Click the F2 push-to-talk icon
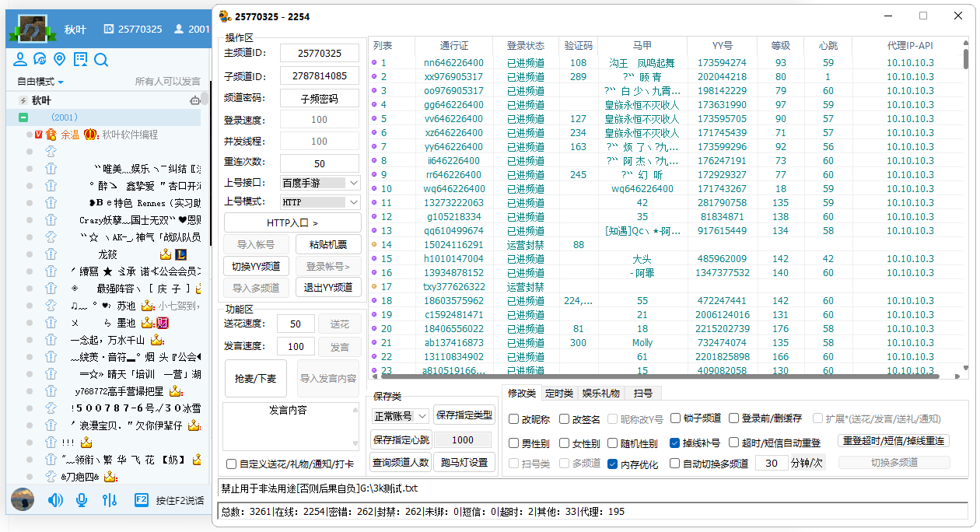This screenshot has width=980, height=532. (142, 500)
